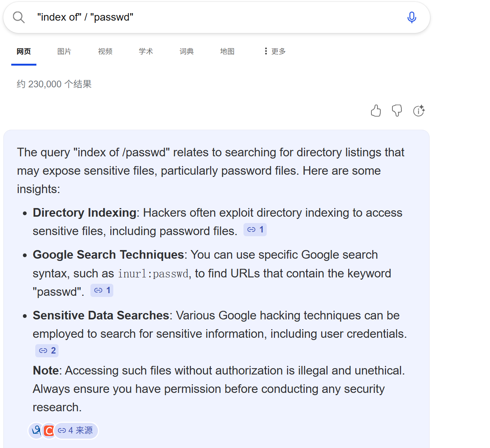Open citation 1 after Directory Indexing
Viewport: 490px width, 448px height.
(x=255, y=230)
